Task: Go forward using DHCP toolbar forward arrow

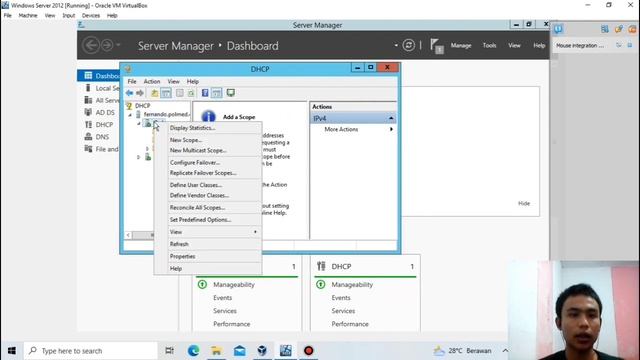Action: coord(140,93)
